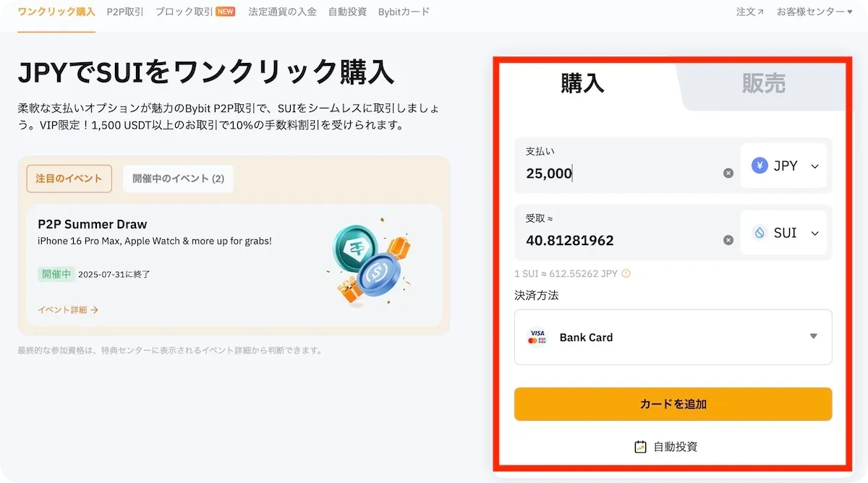Screen dimensions: 868x483
Task: Switch to the 開催中のイベント (2) tab
Action: [x=178, y=178]
